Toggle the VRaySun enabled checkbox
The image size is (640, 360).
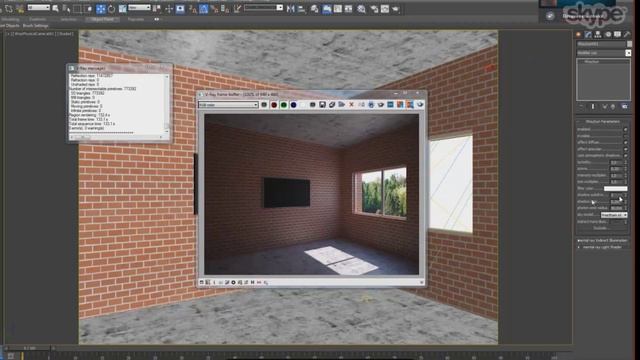pos(625,129)
